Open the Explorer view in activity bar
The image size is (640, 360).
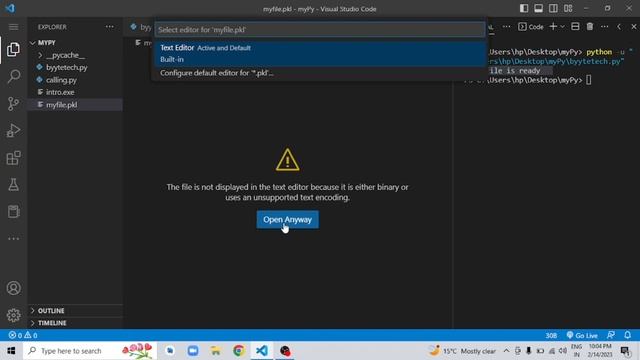click(13, 49)
